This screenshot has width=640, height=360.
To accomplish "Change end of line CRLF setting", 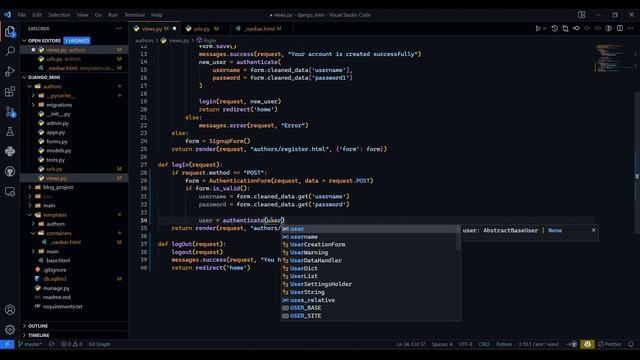I will click(x=484, y=344).
